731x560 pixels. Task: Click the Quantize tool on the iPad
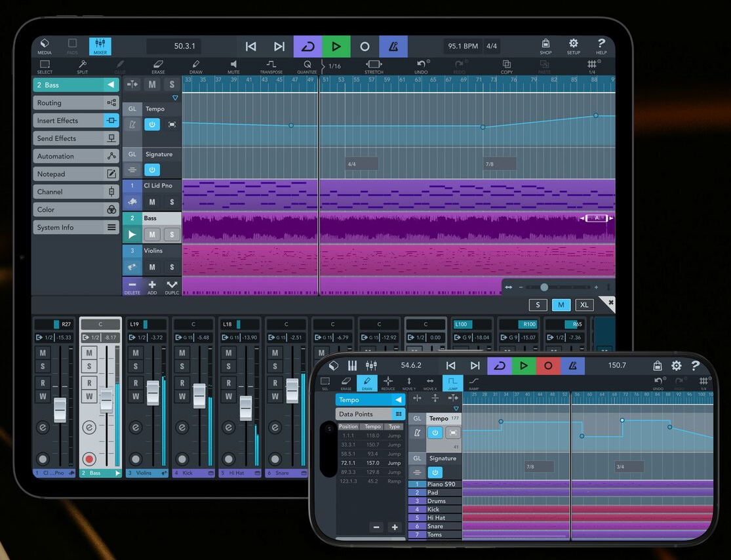[307, 67]
